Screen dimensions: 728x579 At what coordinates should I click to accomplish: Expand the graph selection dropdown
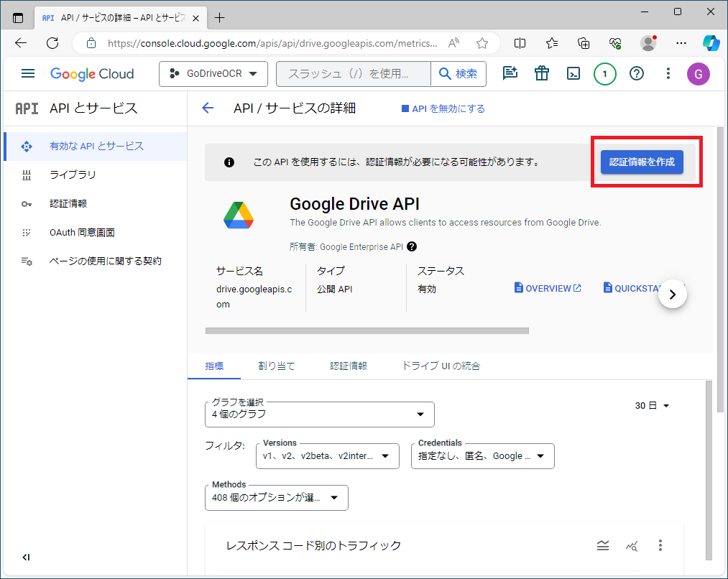[319, 414]
